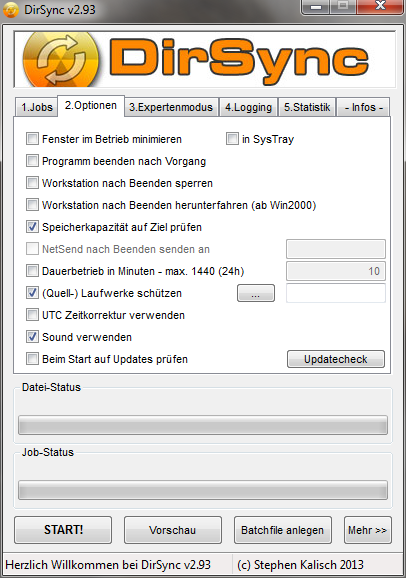406x578 pixels.
Task: Click the Datei-Status progress bar
Action: (x=203, y=425)
